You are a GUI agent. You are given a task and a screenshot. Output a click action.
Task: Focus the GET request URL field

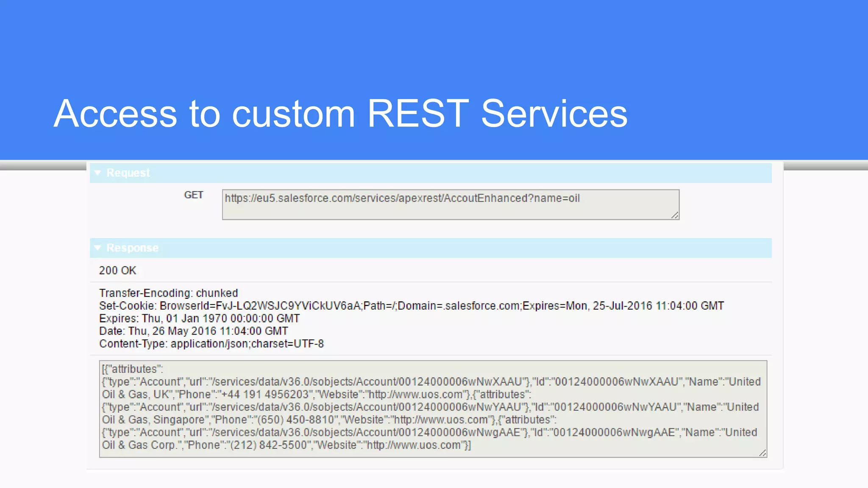[451, 205]
